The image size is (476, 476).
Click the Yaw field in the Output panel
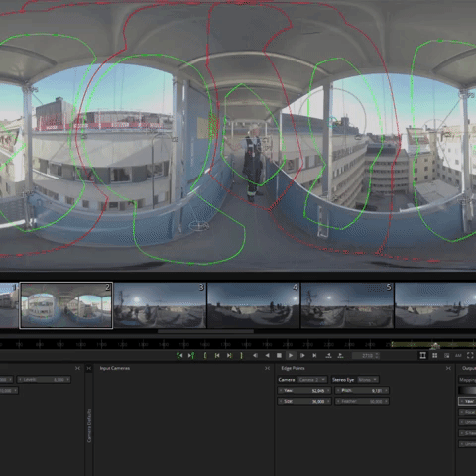pyautogui.click(x=467, y=401)
